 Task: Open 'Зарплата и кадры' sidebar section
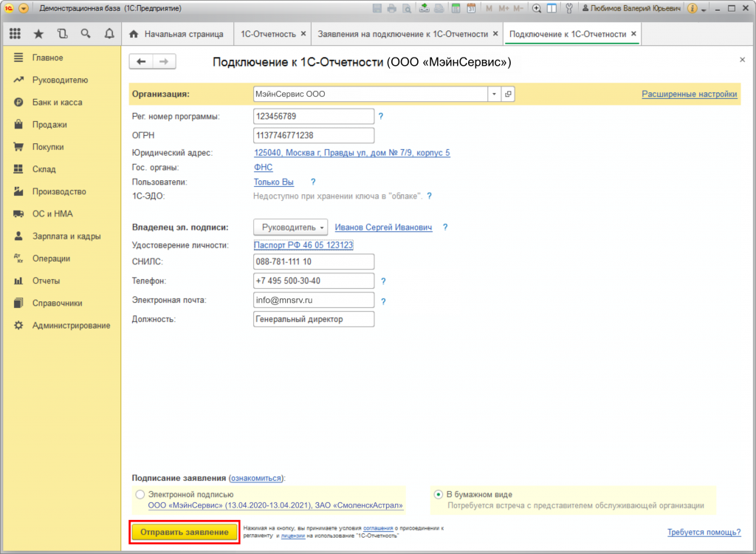(66, 236)
